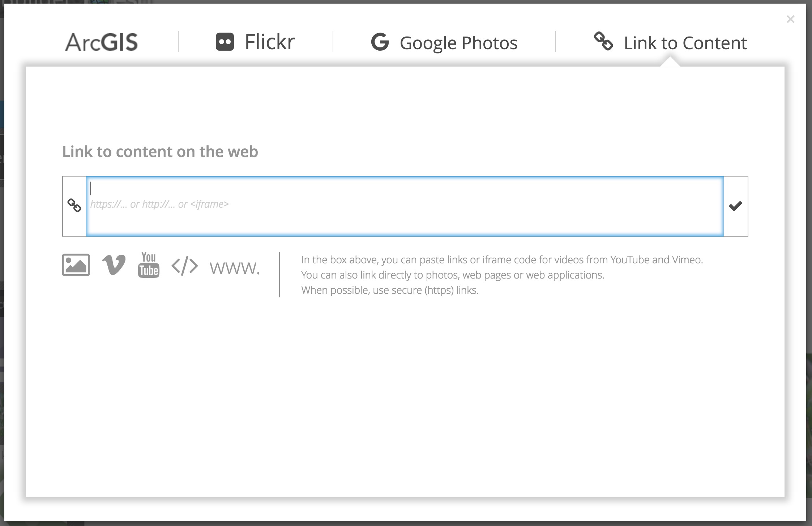This screenshot has width=812, height=526.
Task: Click the 'Link to content on the web' heading
Action: (x=160, y=152)
